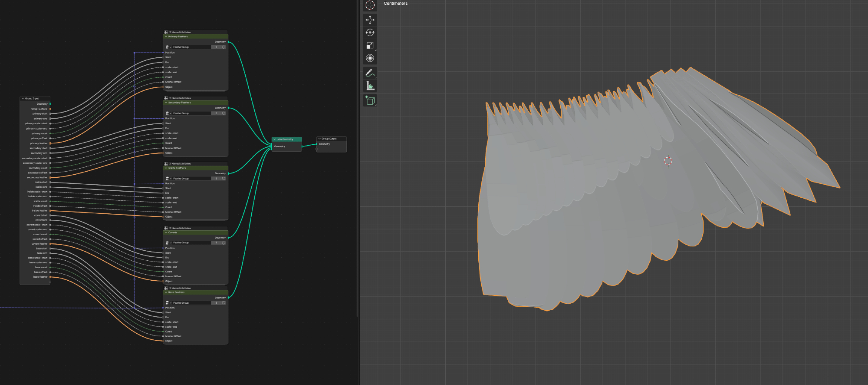This screenshot has height=385, width=868.
Task: Select the Measure tool
Action: coord(370,86)
